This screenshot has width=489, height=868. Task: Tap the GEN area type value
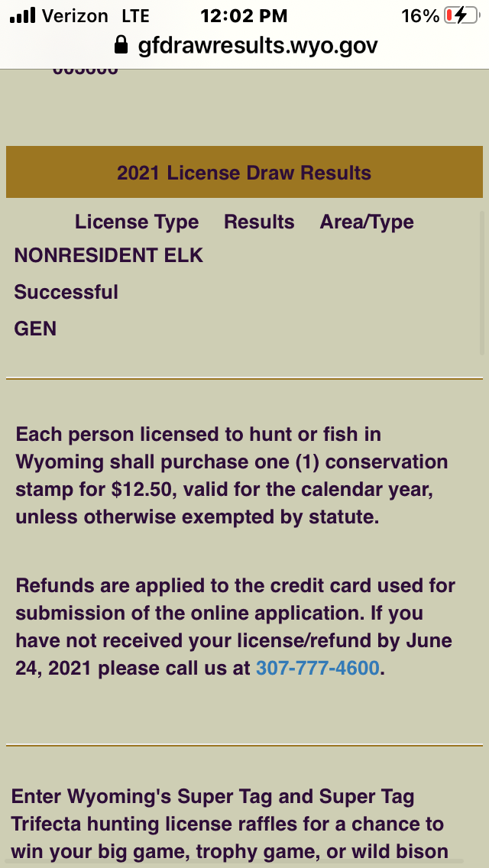(x=35, y=329)
